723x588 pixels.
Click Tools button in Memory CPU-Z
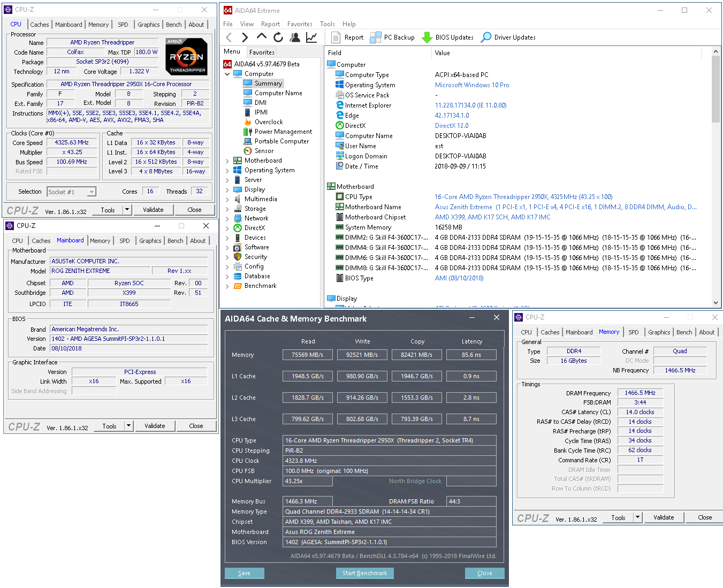618,517
